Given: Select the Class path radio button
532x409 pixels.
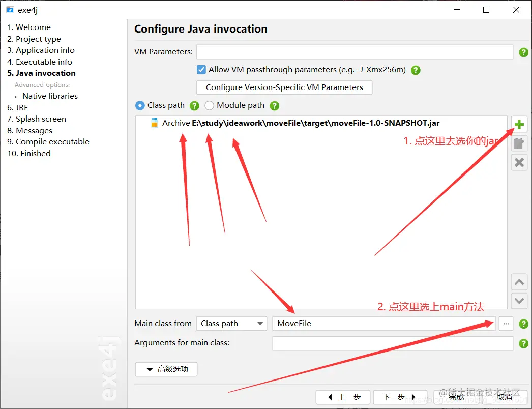Looking at the screenshot, I should pos(140,106).
